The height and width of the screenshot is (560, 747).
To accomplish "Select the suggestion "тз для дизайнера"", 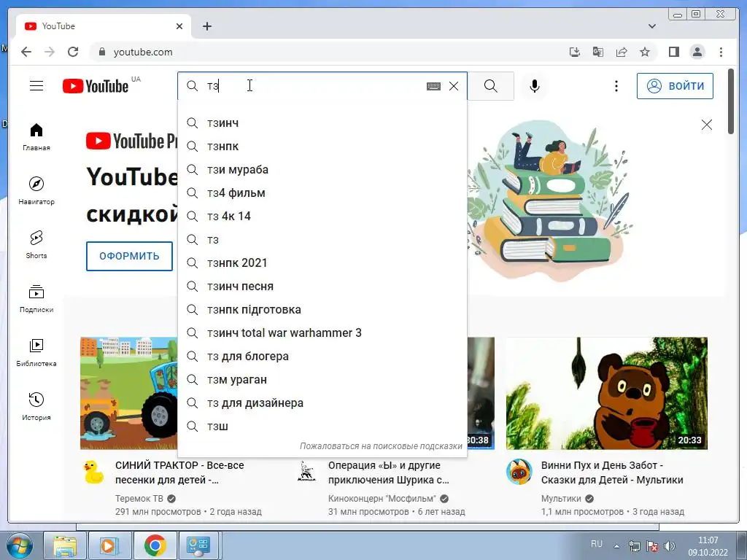I will [x=322, y=402].
